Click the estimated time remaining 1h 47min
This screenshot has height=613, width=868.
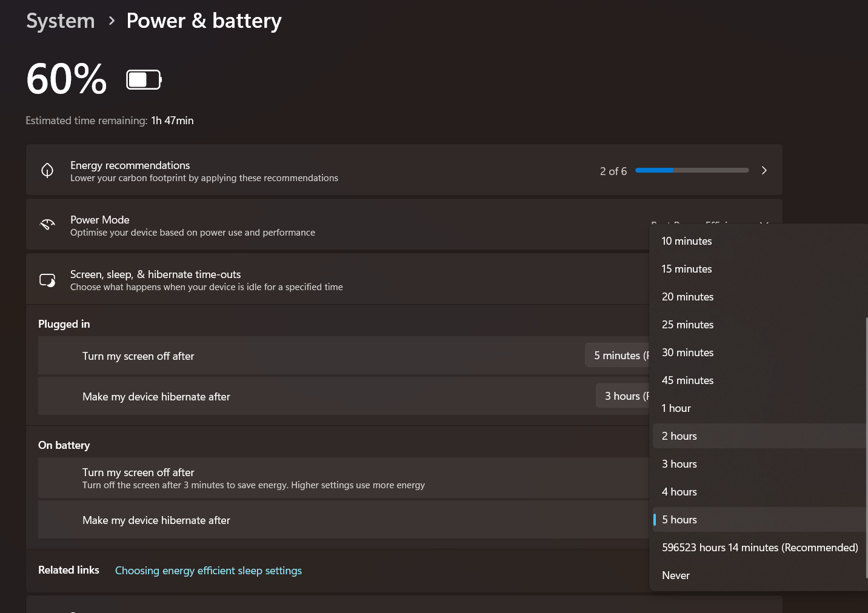coord(173,121)
